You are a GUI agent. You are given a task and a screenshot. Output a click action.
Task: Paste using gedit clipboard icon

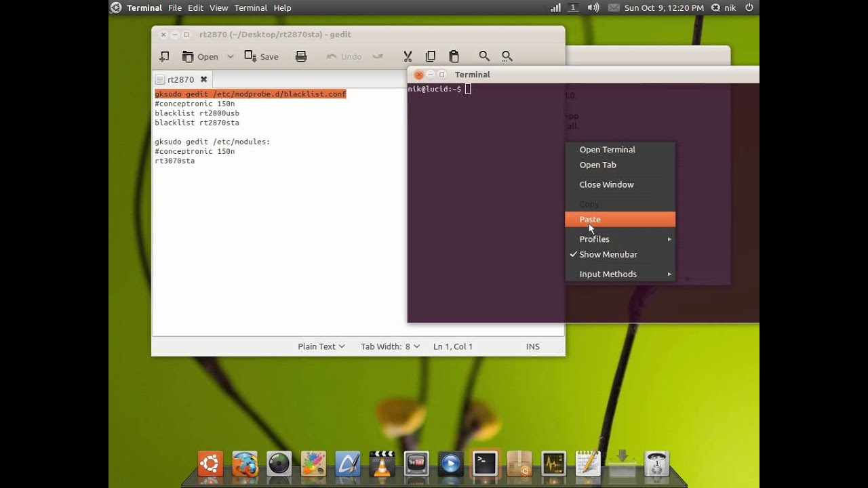pyautogui.click(x=454, y=56)
